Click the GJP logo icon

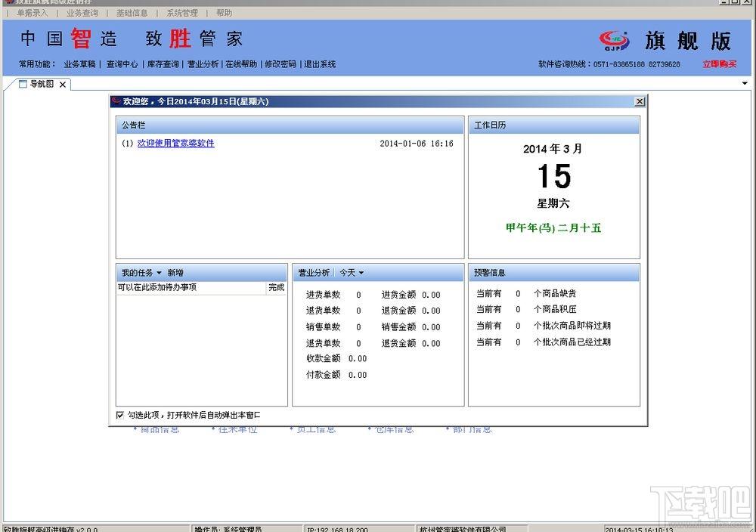pyautogui.click(x=614, y=40)
